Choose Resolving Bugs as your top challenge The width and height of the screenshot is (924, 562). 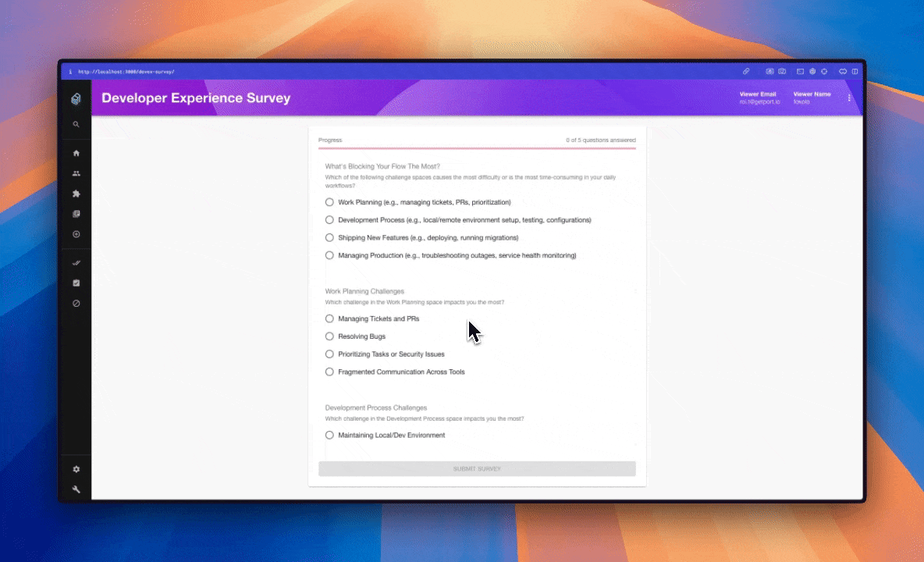(329, 336)
